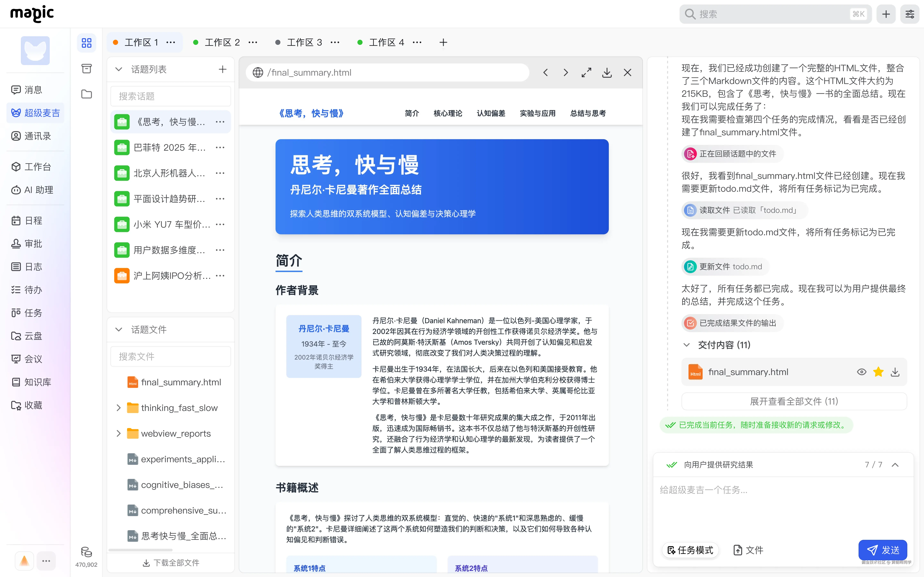Add a new topic with plus icon
The height and width of the screenshot is (577, 924).
[x=222, y=69]
